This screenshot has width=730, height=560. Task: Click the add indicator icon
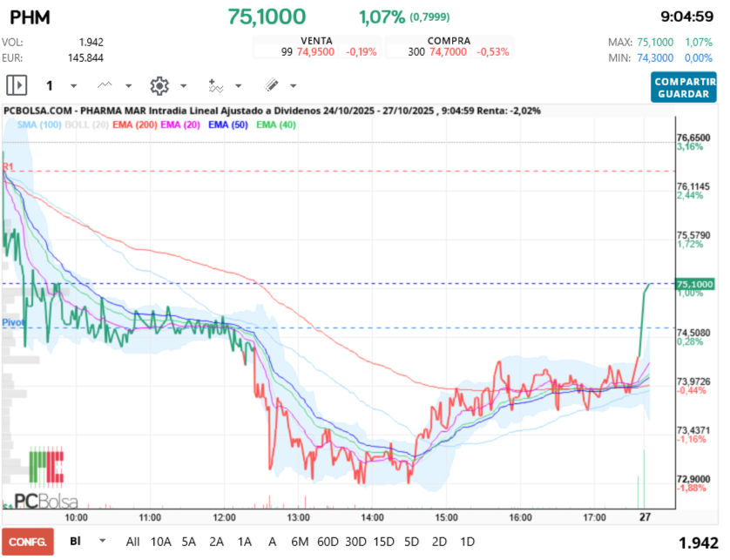tap(215, 85)
